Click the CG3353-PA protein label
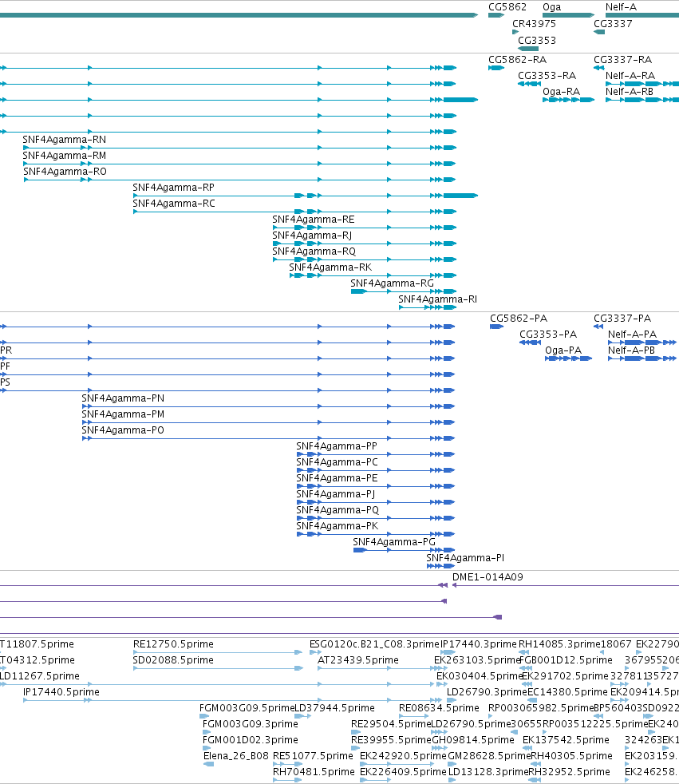The height and width of the screenshot is (784, 679). tap(548, 335)
